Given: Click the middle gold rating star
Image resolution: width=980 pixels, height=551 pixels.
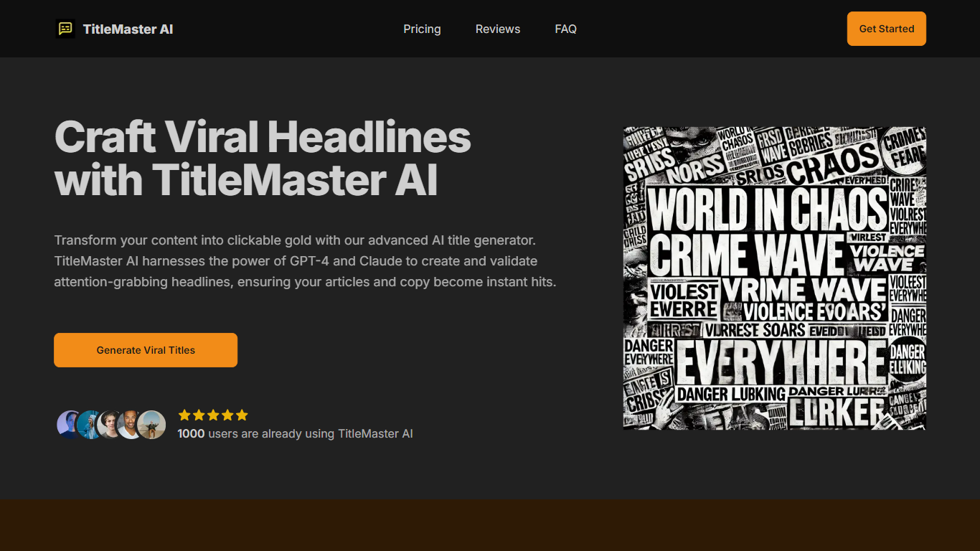Looking at the screenshot, I should 213,415.
